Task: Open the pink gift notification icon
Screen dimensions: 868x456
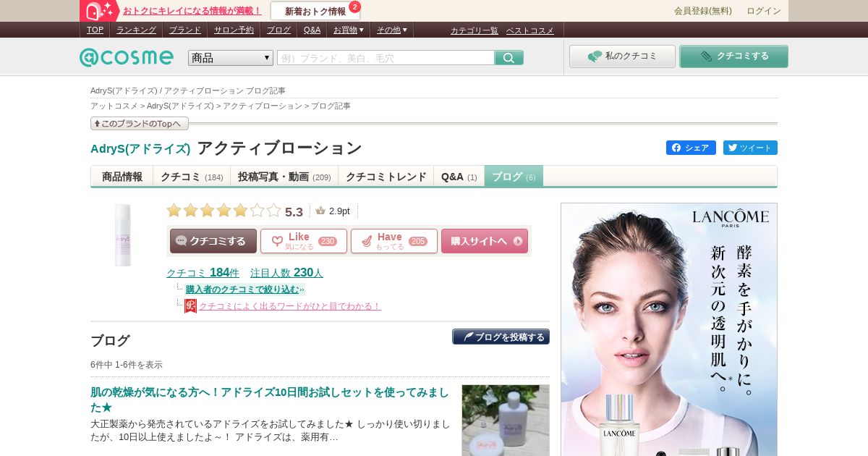Action: point(100,11)
